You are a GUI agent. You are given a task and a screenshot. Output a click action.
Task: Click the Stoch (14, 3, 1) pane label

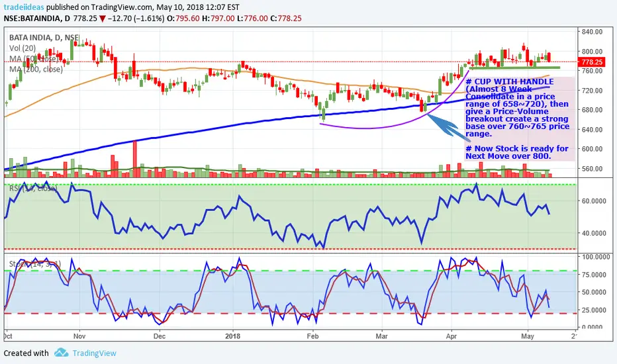(35, 263)
